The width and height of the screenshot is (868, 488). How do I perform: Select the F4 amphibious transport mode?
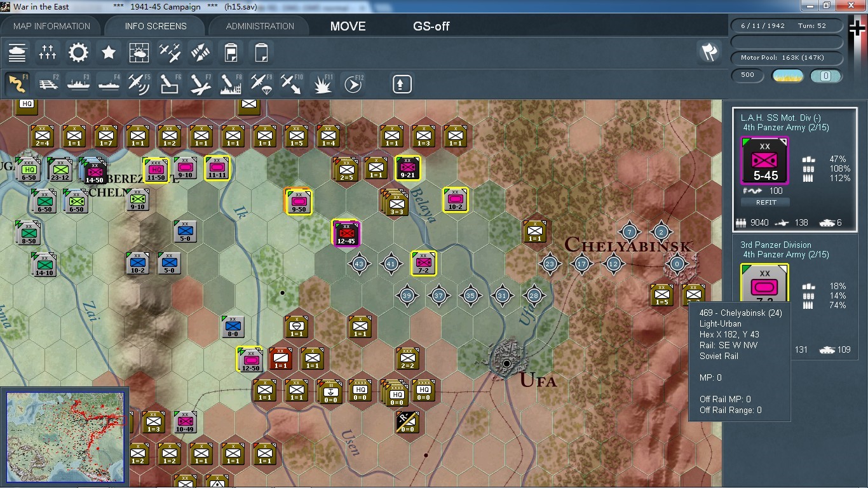point(109,84)
